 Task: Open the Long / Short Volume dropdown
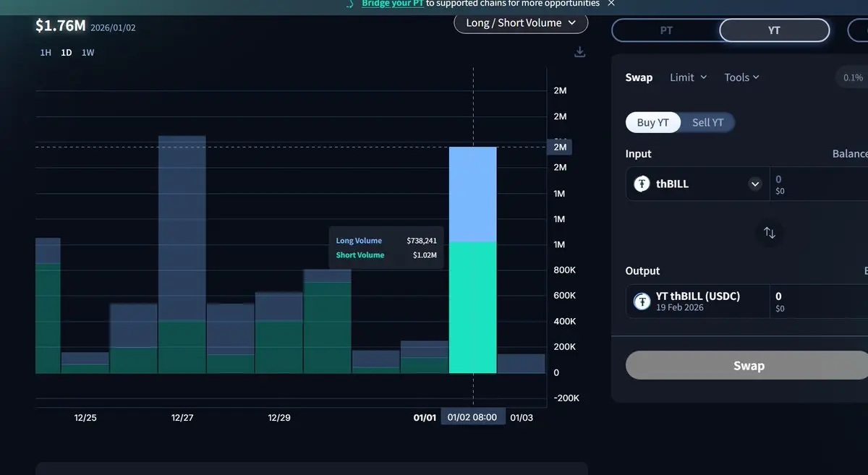click(x=521, y=22)
